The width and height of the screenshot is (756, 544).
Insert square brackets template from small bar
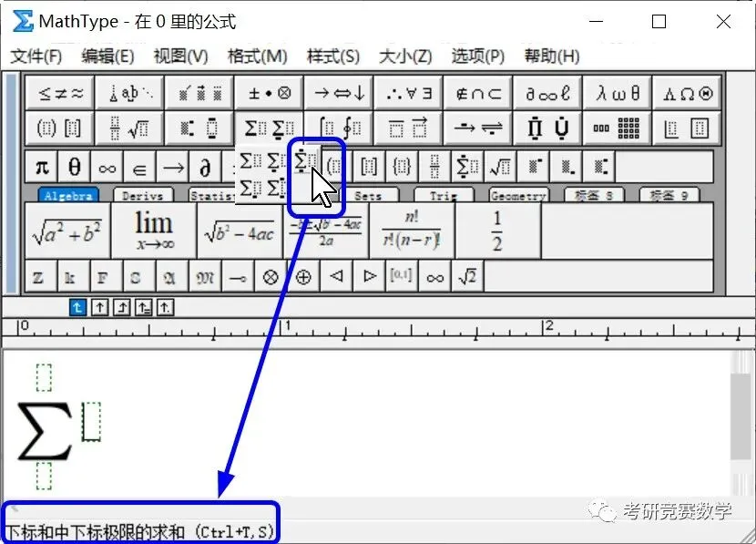[x=369, y=167]
